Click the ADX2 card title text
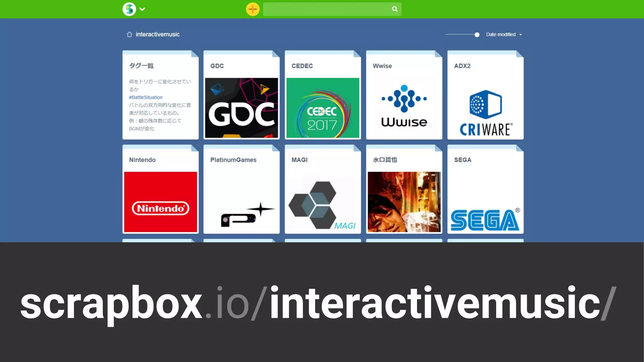 pos(462,66)
